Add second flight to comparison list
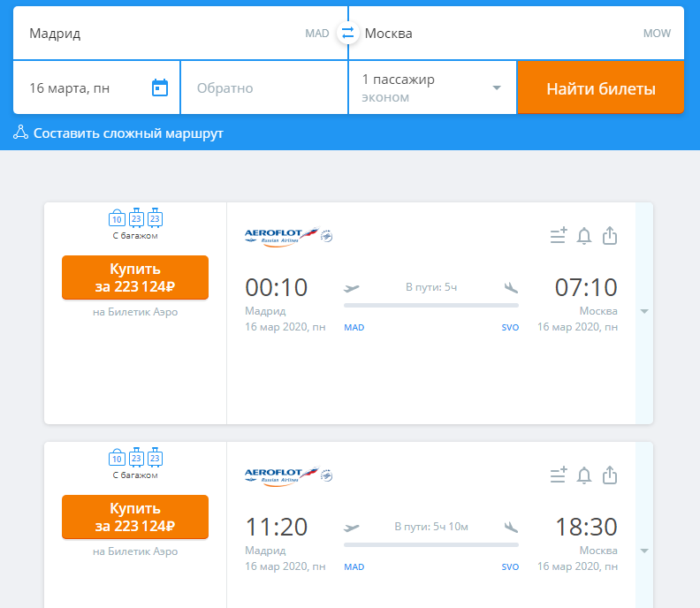Viewport: 700px width, 608px height. click(x=559, y=475)
